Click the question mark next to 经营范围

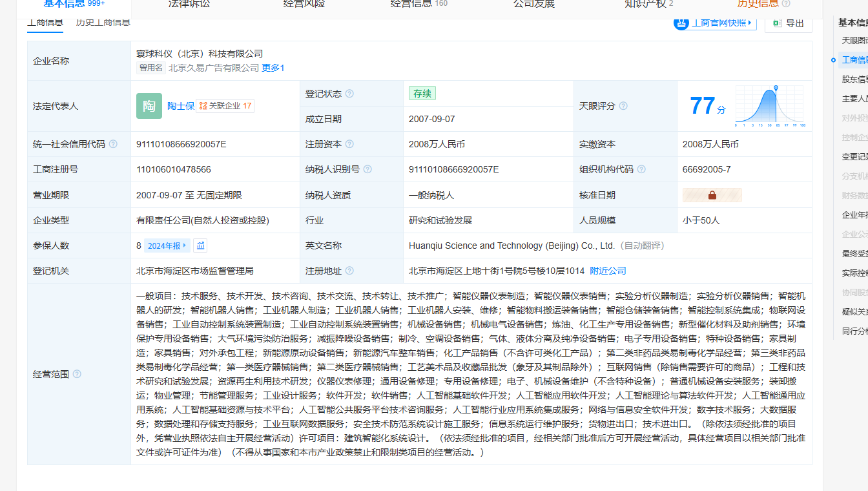[x=77, y=374]
